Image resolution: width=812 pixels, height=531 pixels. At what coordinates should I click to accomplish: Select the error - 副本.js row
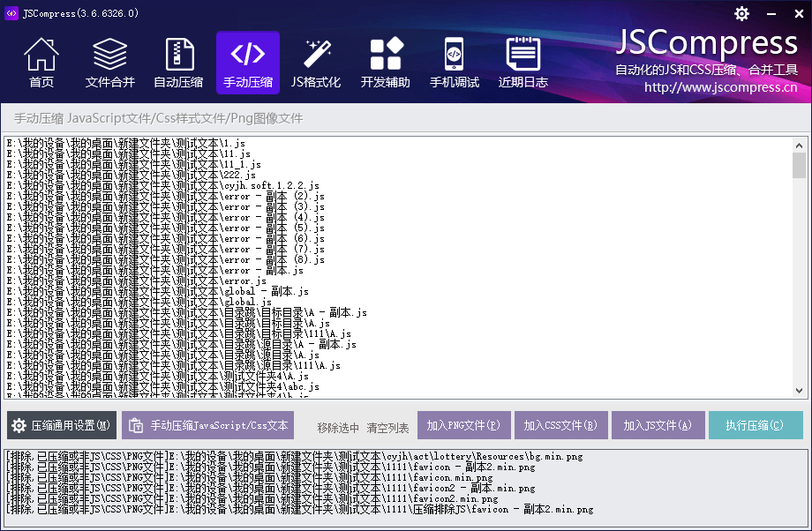[154, 270]
